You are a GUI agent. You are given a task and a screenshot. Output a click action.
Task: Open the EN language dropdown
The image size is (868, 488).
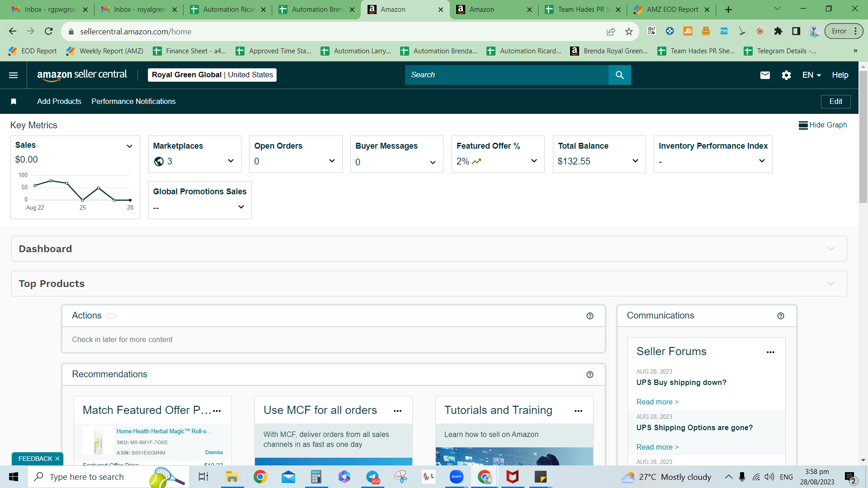(x=811, y=75)
